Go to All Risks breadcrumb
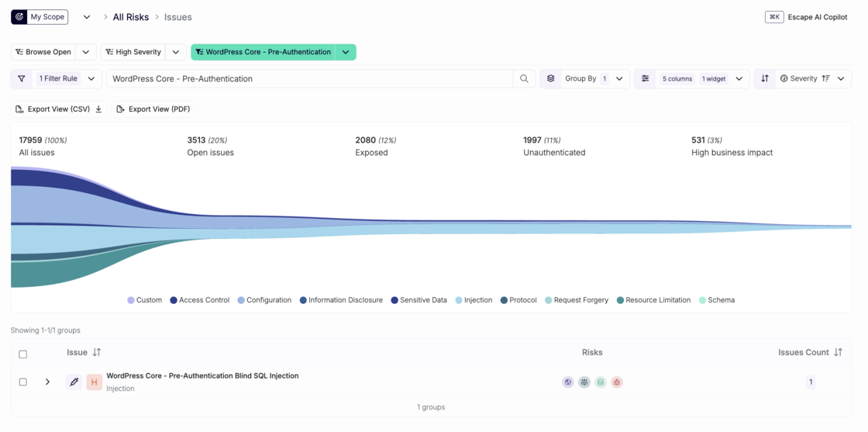Image resolution: width=868 pixels, height=432 pixels. 131,17
